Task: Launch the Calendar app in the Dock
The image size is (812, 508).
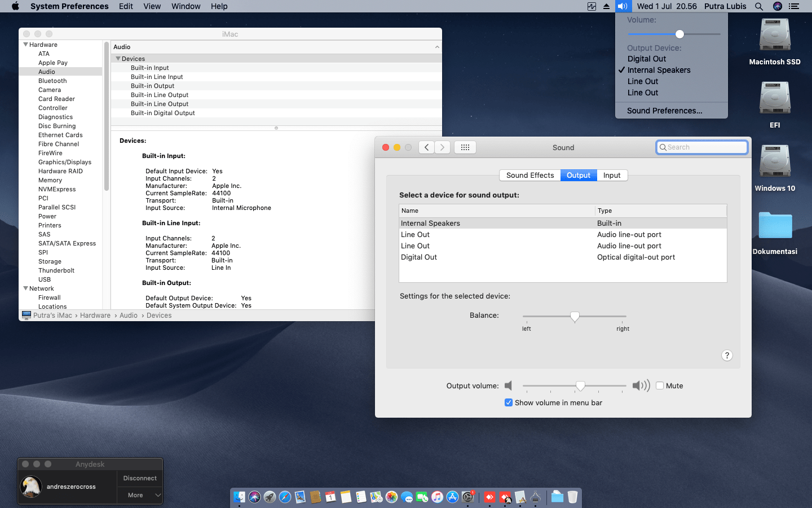Action: coord(331,497)
